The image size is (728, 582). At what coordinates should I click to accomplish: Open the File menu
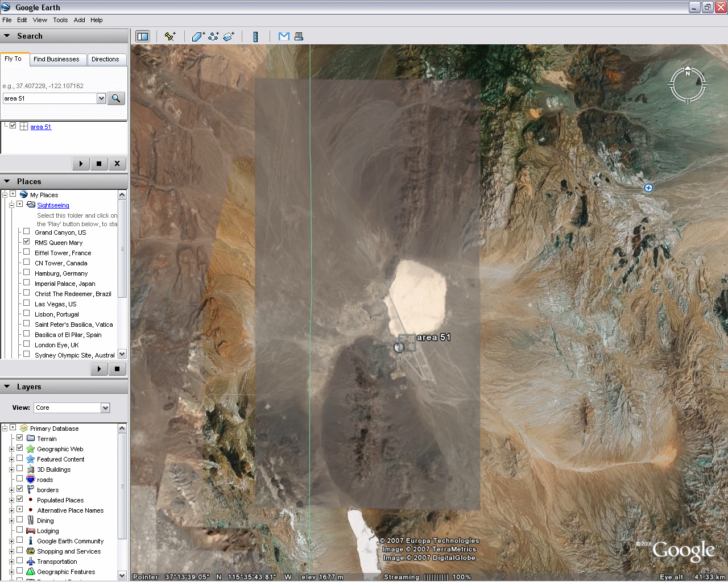pos(7,20)
